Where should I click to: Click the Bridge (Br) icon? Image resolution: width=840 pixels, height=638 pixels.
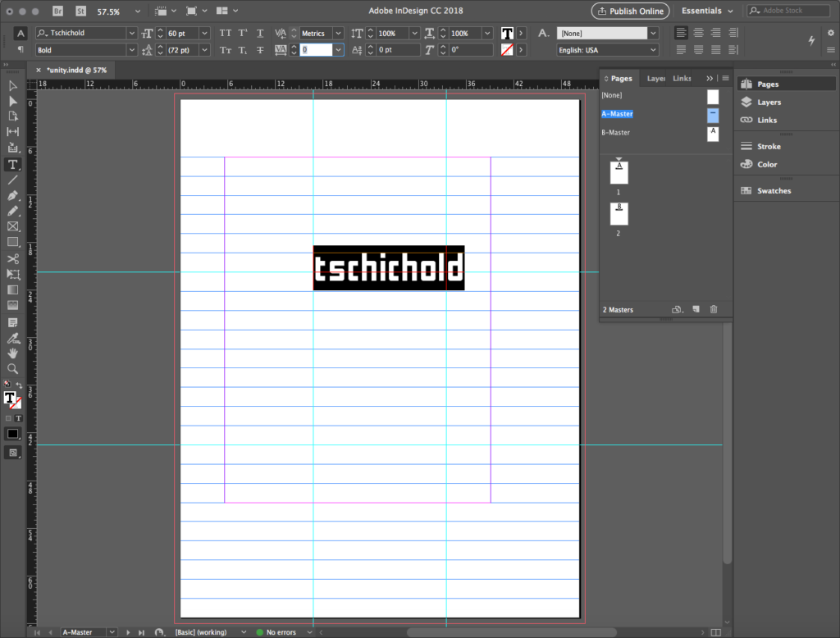pyautogui.click(x=58, y=11)
